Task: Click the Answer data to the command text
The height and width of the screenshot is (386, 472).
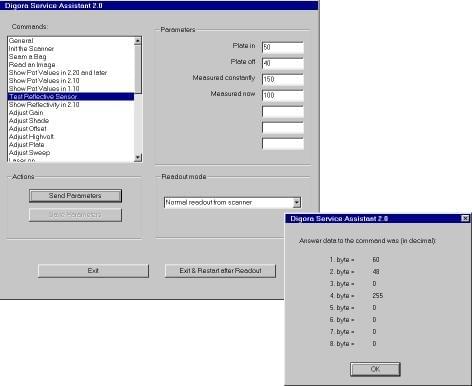Action: click(x=367, y=241)
